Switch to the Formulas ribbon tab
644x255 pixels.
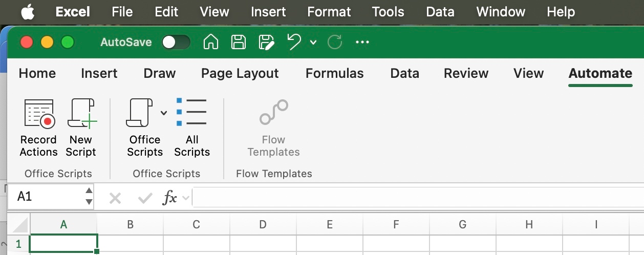(x=335, y=73)
